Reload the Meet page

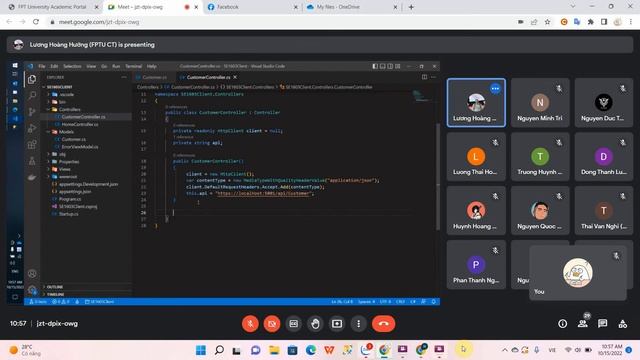point(36,22)
